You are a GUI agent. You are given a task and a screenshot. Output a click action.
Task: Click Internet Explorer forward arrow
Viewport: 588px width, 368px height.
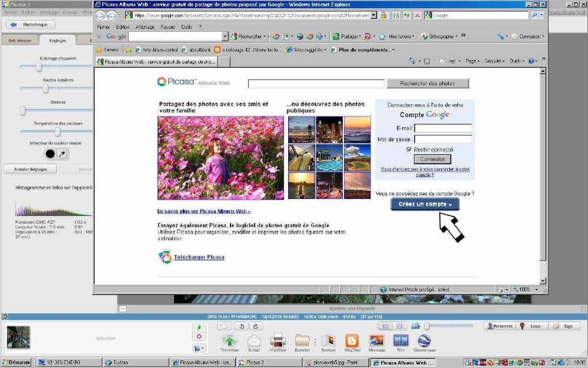[x=112, y=15]
